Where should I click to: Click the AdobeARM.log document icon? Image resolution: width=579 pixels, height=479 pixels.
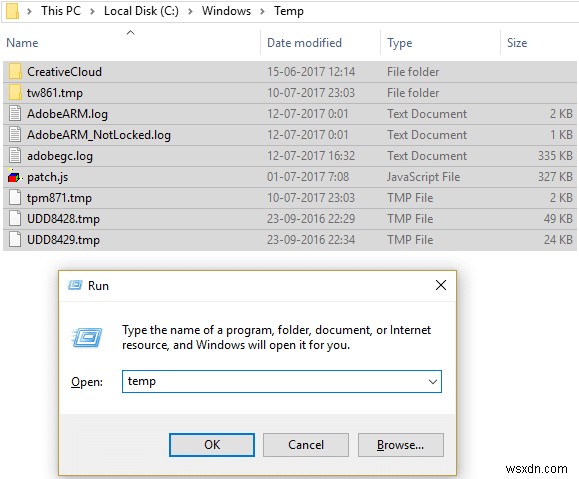[x=15, y=113]
